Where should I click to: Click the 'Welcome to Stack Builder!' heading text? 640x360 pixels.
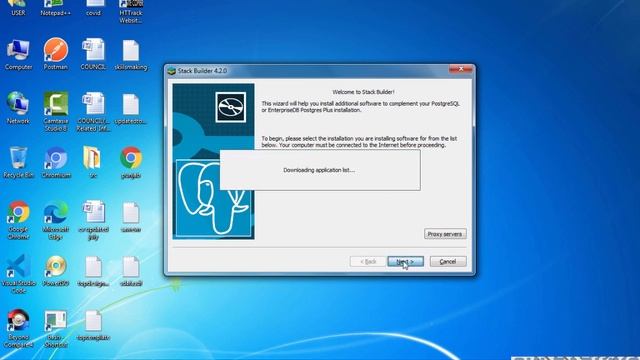click(363, 92)
